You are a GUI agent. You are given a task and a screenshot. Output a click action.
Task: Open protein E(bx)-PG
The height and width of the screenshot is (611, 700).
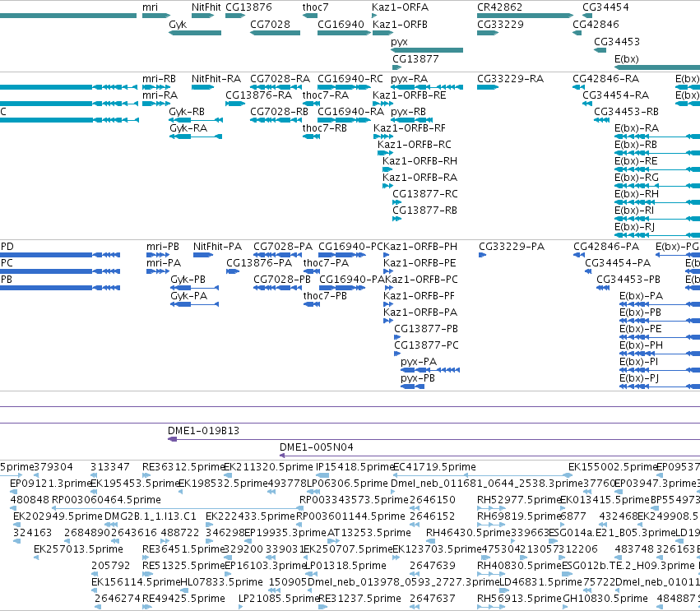[678, 255]
